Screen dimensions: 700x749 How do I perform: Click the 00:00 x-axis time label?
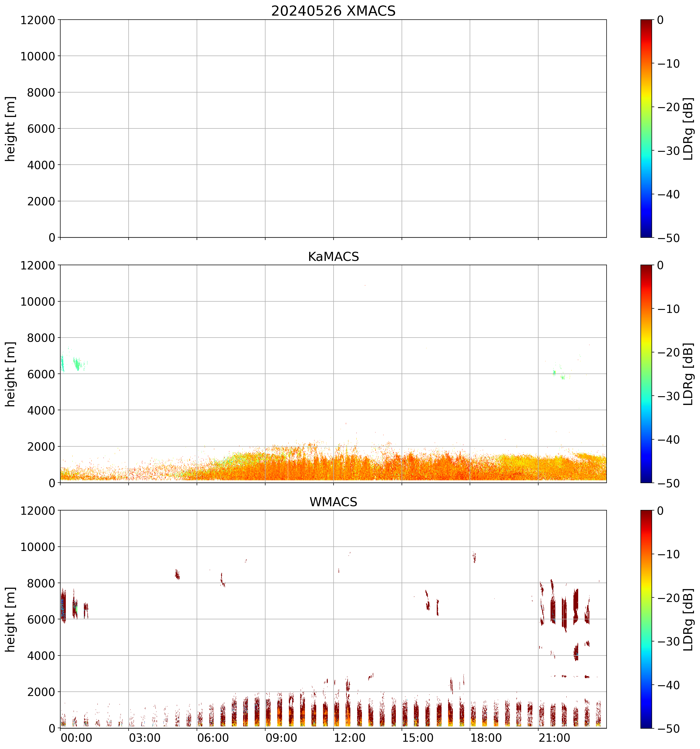click(x=76, y=738)
